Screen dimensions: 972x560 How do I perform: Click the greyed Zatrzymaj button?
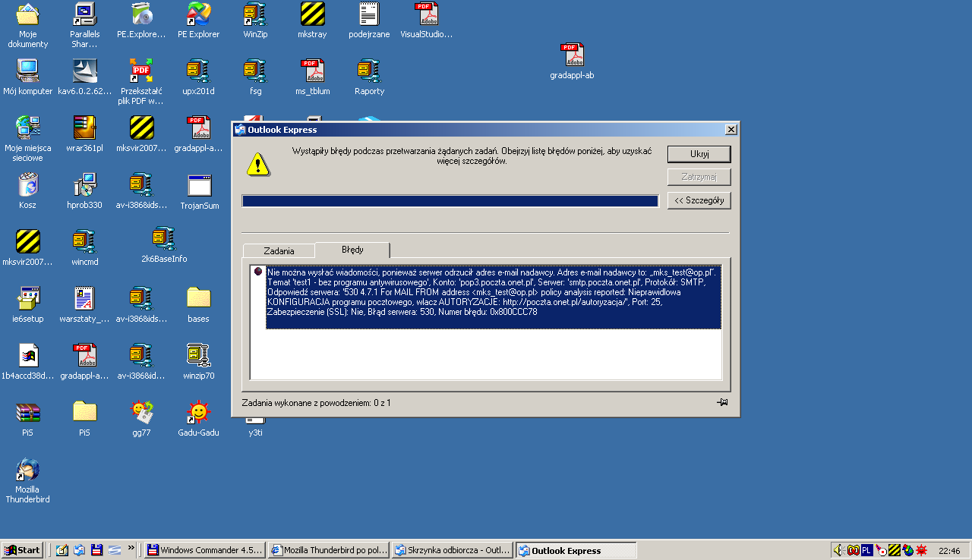coord(699,177)
